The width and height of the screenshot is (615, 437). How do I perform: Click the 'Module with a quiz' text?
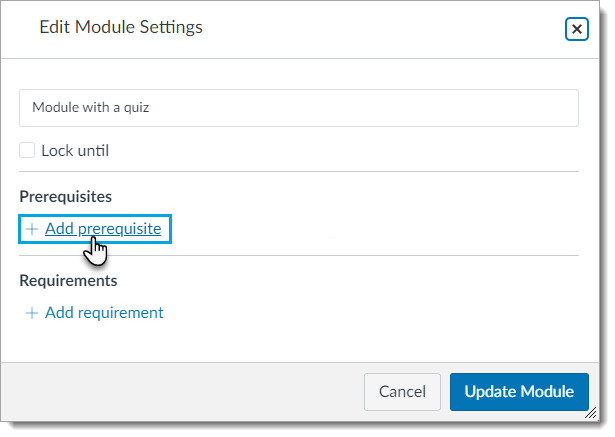pyautogui.click(x=91, y=108)
